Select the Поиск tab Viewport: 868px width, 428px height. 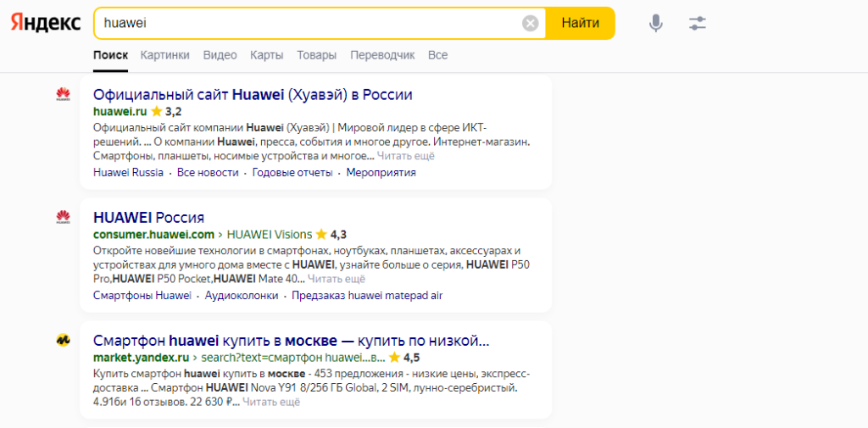click(x=111, y=55)
